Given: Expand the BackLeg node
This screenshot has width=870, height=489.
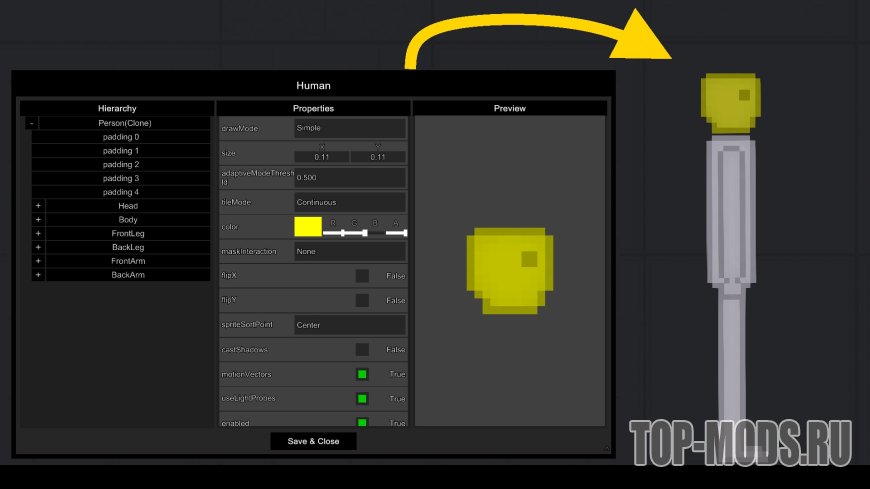Looking at the screenshot, I should click(38, 248).
